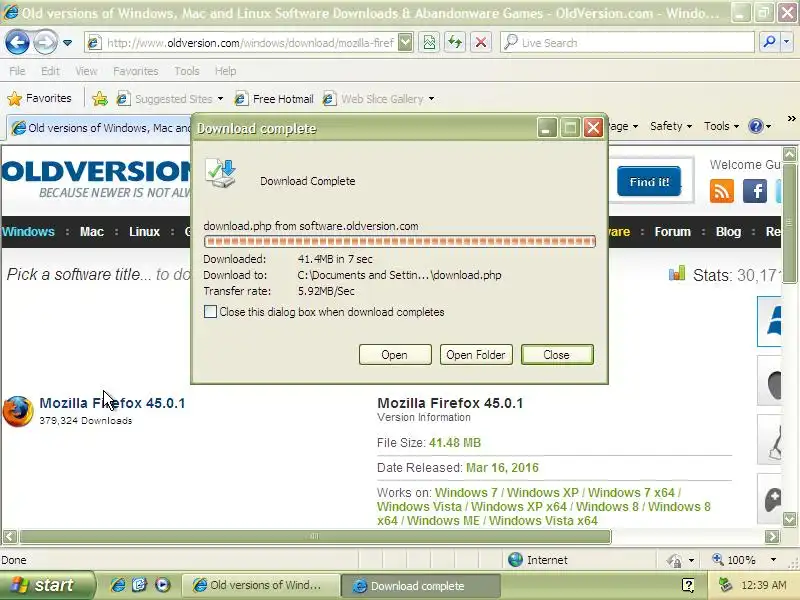The width and height of the screenshot is (800, 600).
Task: Click the Internet zone globe icon
Action: pyautogui.click(x=515, y=560)
